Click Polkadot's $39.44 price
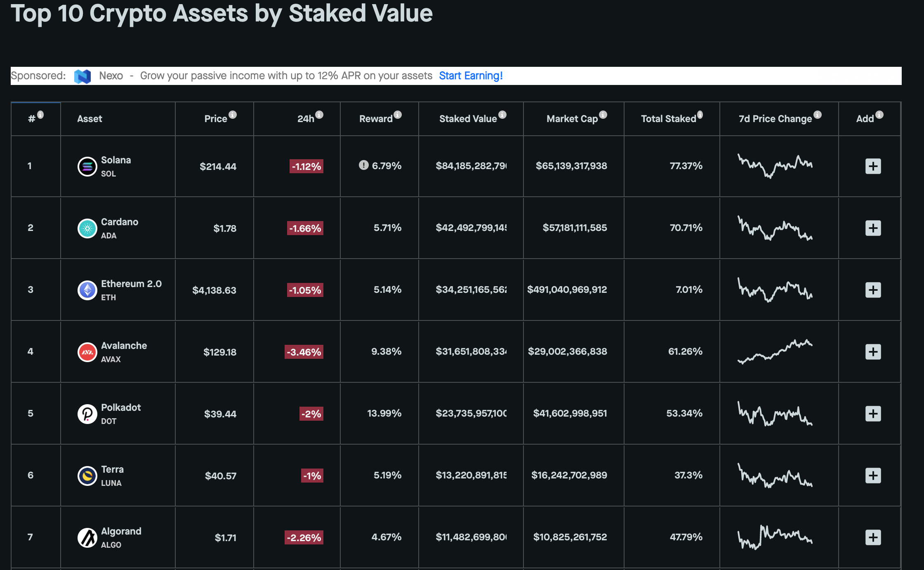Screen dimensions: 924x570 click(x=220, y=414)
